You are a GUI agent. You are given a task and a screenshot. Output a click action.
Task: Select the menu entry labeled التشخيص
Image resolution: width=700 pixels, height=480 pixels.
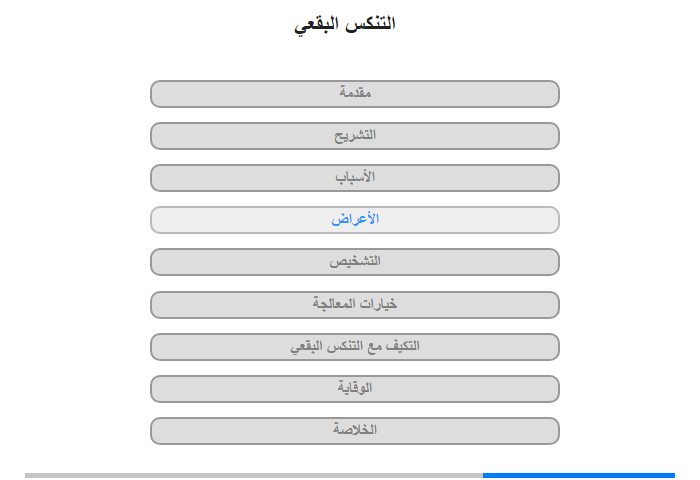(354, 262)
